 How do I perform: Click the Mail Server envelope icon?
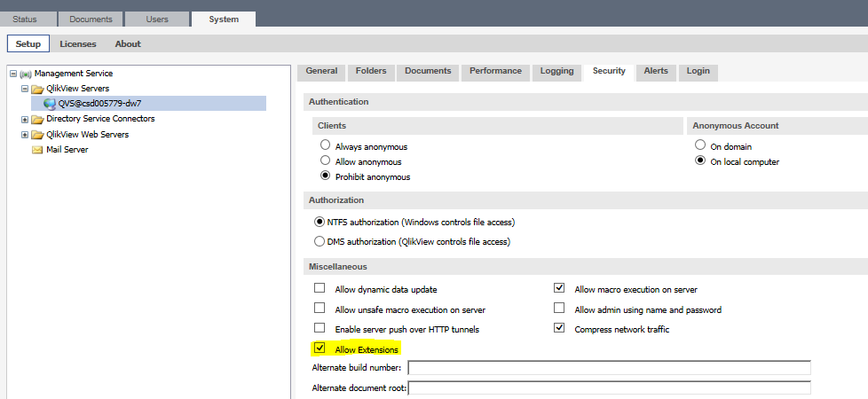[x=37, y=150]
